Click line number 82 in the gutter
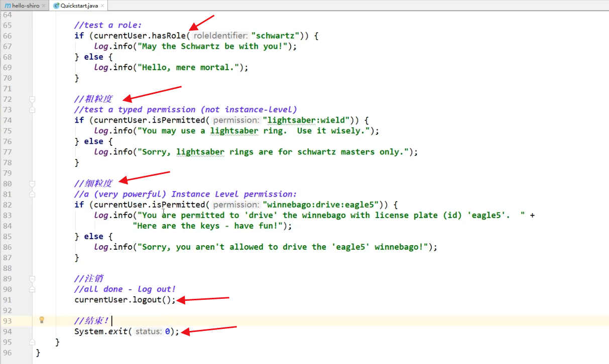Screen dimensions: 609x364 (7, 205)
